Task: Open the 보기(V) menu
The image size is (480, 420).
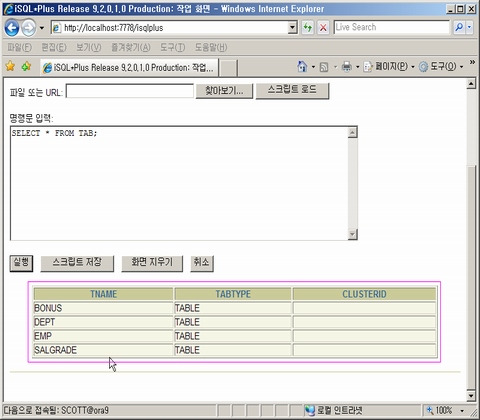Action: (88, 47)
